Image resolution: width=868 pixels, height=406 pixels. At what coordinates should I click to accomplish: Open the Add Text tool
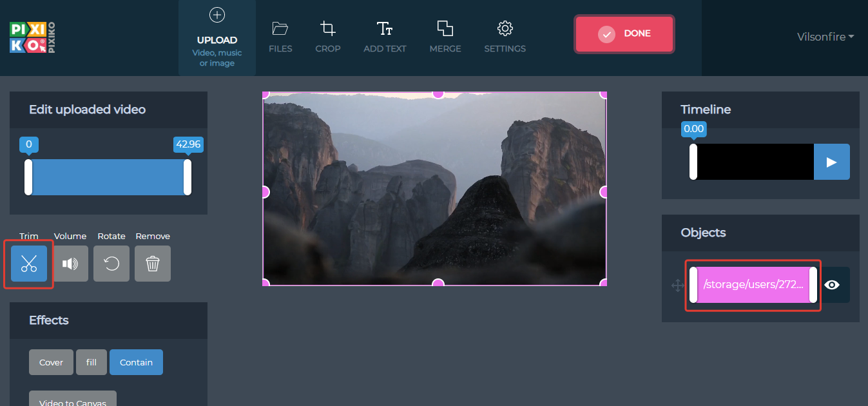pos(385,37)
